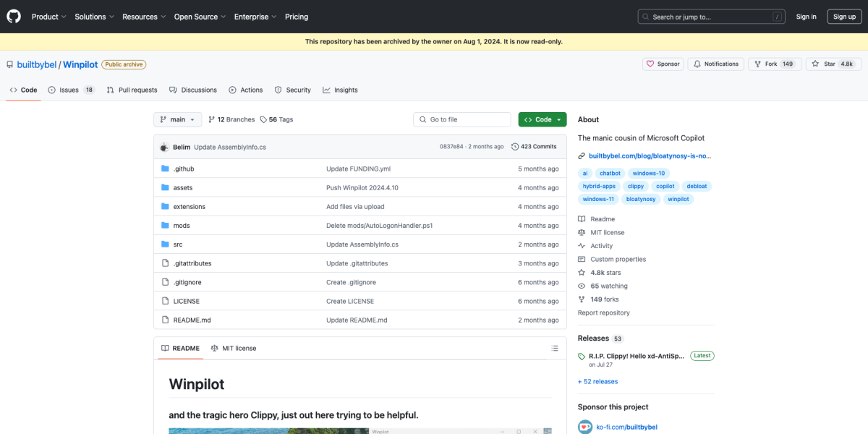Expand the green Code dropdown
This screenshot has width=868, height=434.
542,119
